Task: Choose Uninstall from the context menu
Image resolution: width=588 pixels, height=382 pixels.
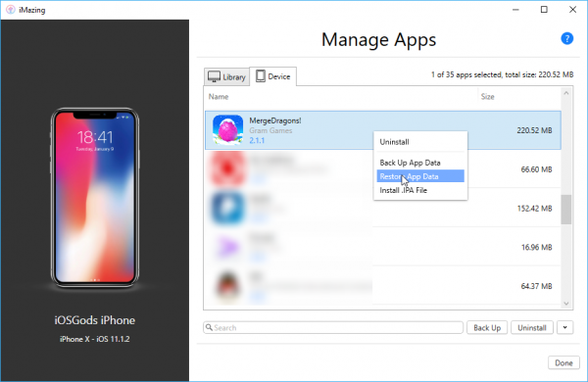Action: click(x=420, y=142)
